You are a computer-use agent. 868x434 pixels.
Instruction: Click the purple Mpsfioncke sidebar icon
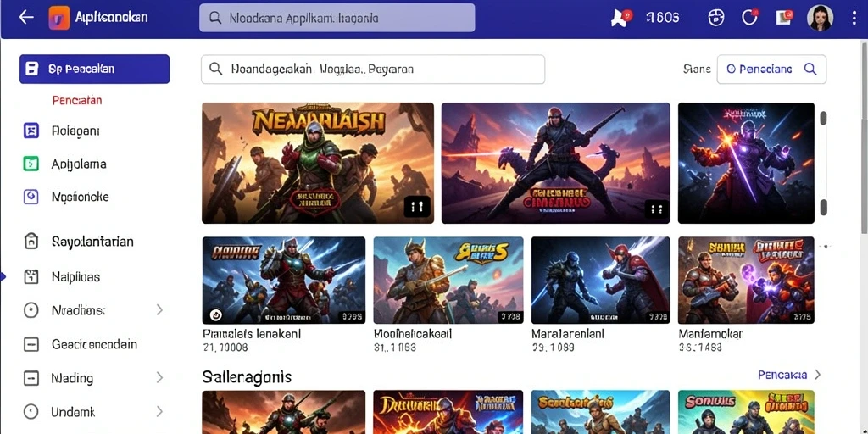(31, 197)
